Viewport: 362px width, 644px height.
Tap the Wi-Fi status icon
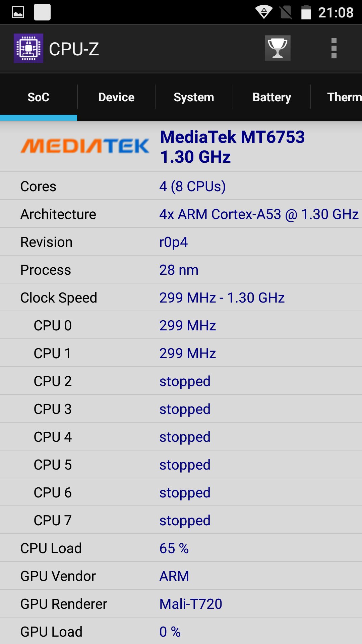[x=264, y=12]
